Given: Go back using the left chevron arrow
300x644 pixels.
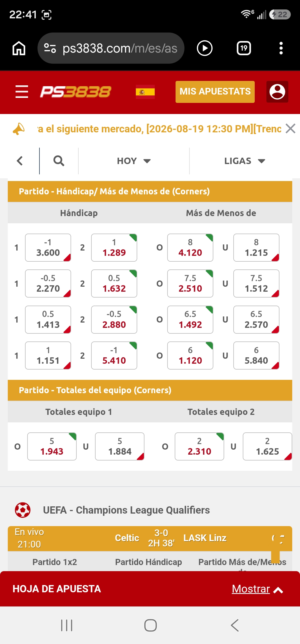Looking at the screenshot, I should coord(20,161).
